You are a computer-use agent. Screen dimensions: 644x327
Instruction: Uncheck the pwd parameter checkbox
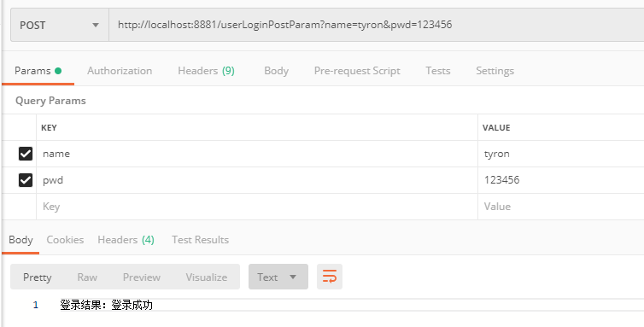click(x=26, y=180)
